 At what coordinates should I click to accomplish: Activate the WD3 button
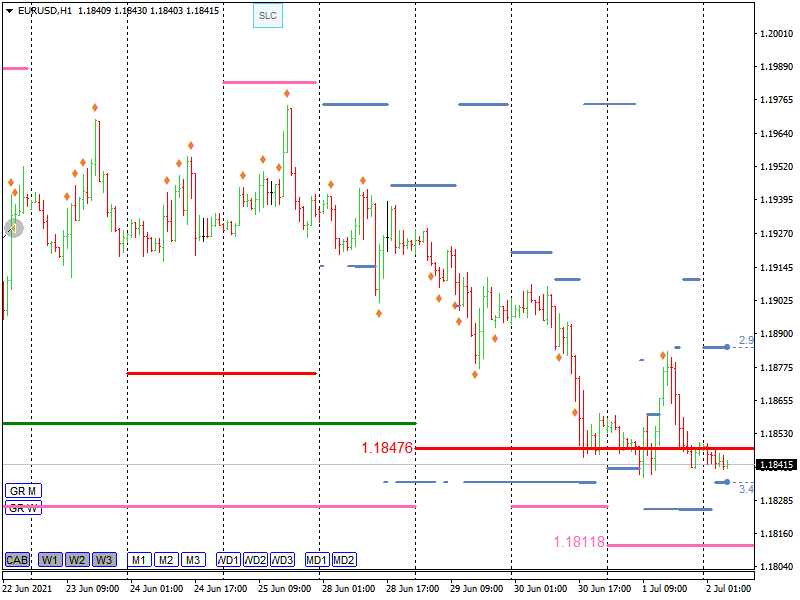click(x=283, y=560)
